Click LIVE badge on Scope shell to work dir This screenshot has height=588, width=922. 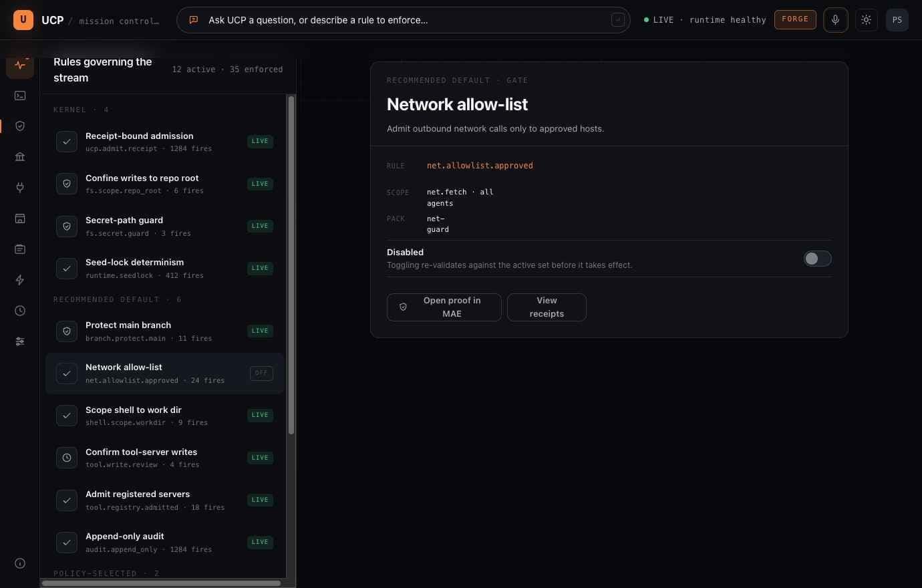click(260, 415)
